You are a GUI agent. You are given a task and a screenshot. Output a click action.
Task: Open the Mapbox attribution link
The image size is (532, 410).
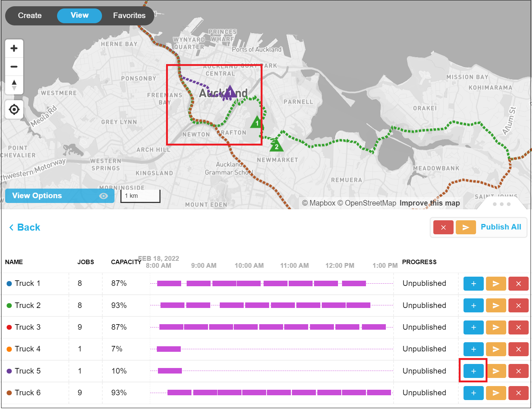coord(319,203)
